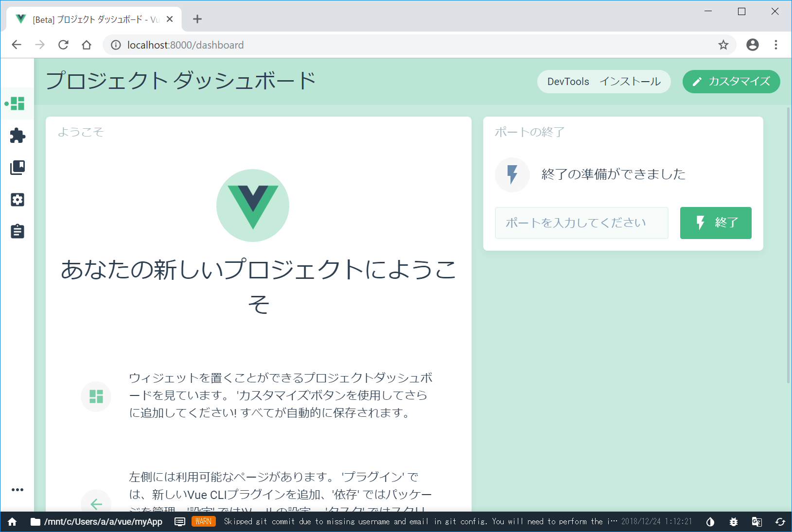Open the Dependencies book sidebar icon

pos(18,168)
